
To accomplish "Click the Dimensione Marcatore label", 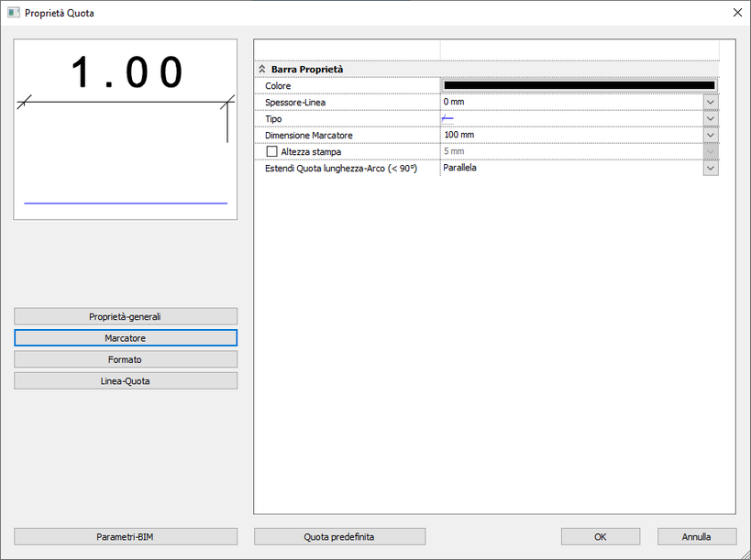I will tap(309, 136).
